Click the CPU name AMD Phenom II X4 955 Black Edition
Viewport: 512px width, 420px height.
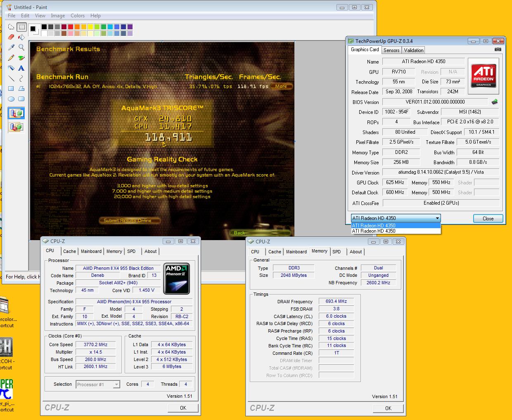point(118,268)
